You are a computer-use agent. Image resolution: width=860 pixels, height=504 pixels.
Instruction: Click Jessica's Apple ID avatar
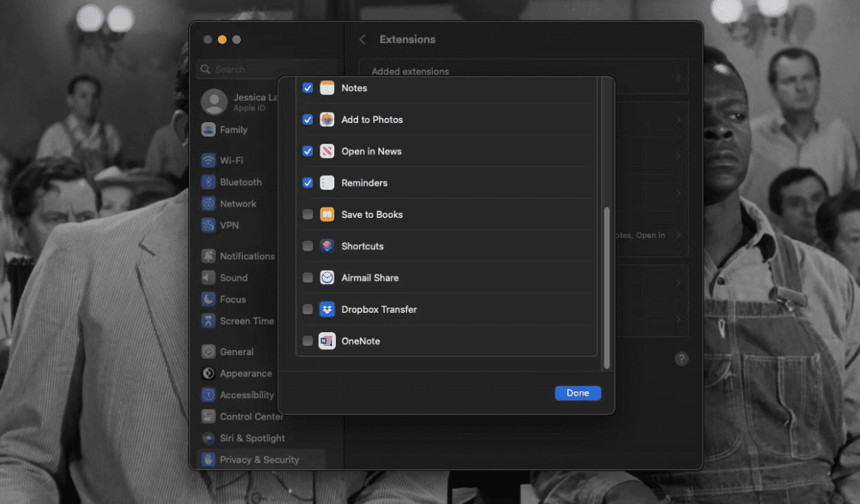point(214,102)
